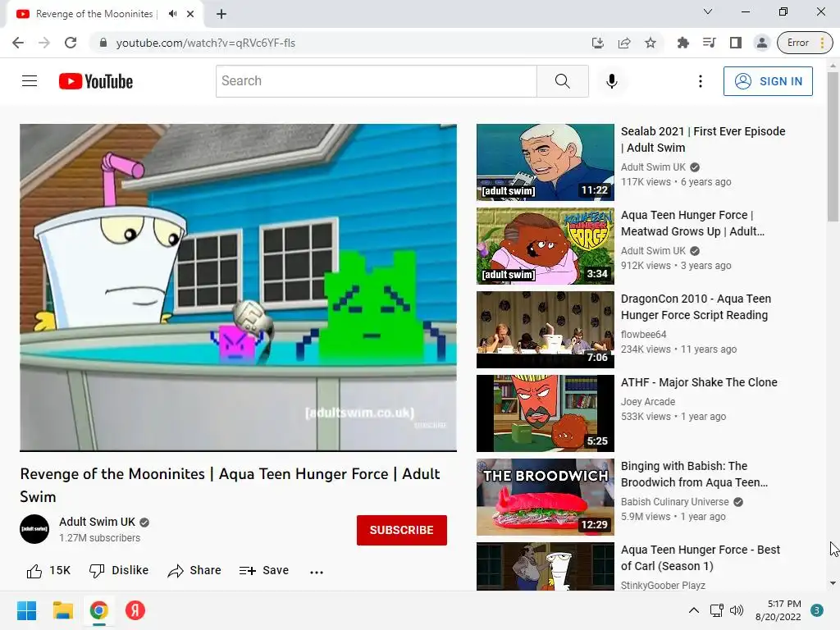The height and width of the screenshot is (630, 840).
Task: Open more actions ellipsis under video
Action: pyautogui.click(x=317, y=572)
